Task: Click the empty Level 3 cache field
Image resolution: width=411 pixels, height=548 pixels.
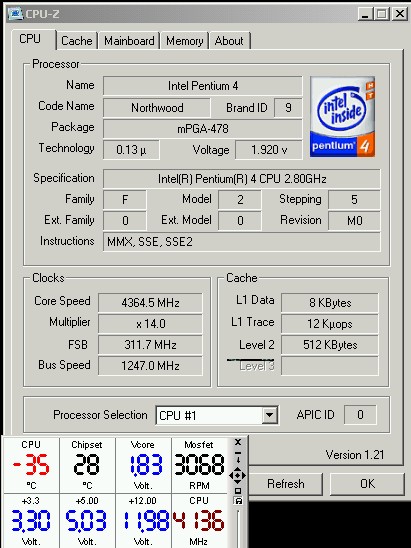Action: pos(330,366)
